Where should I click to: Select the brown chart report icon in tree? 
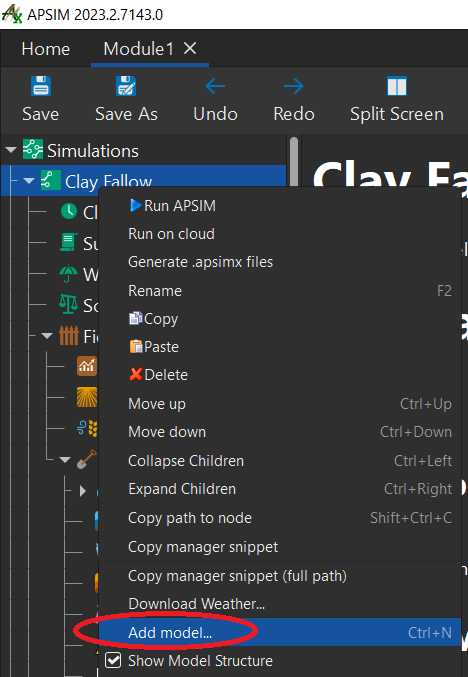[87, 366]
